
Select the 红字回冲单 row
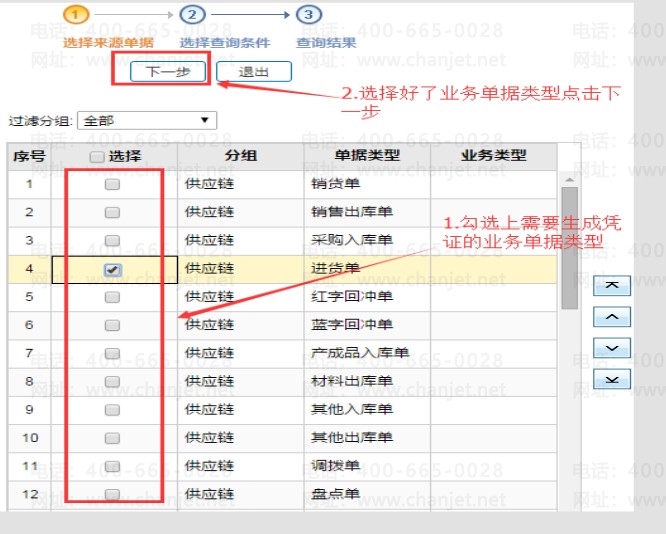tap(351, 297)
